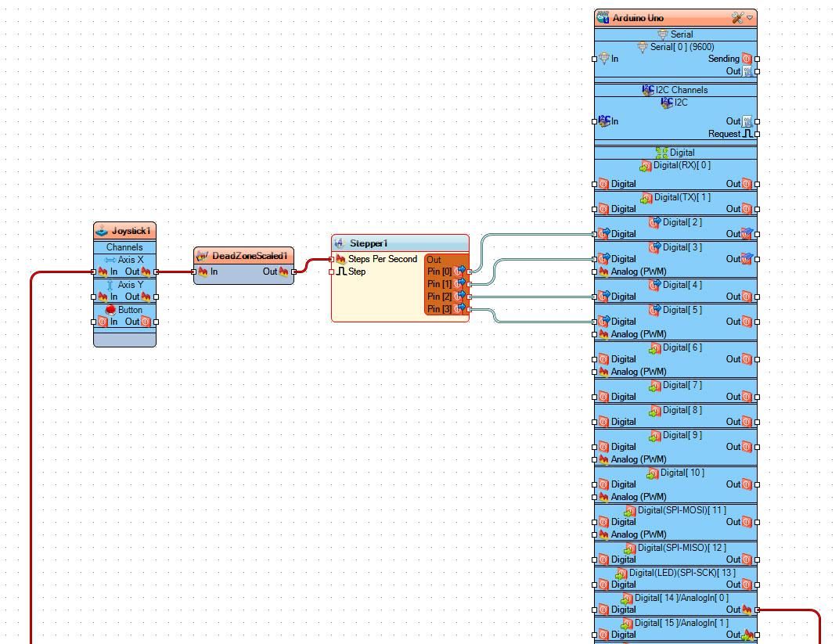Click the Joystick1 component header icon
Screen dimensions: 839x644
[x=101, y=230]
